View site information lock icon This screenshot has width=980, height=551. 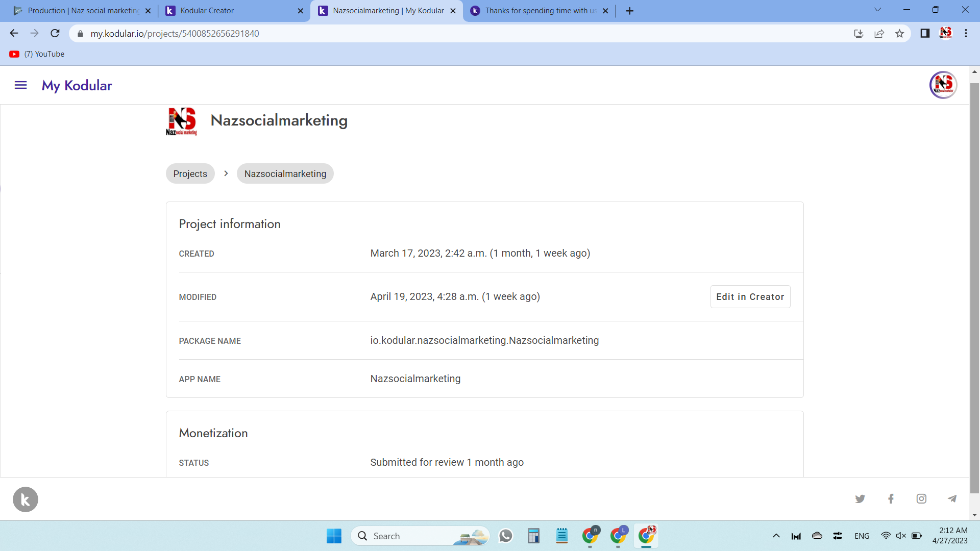[80, 34]
